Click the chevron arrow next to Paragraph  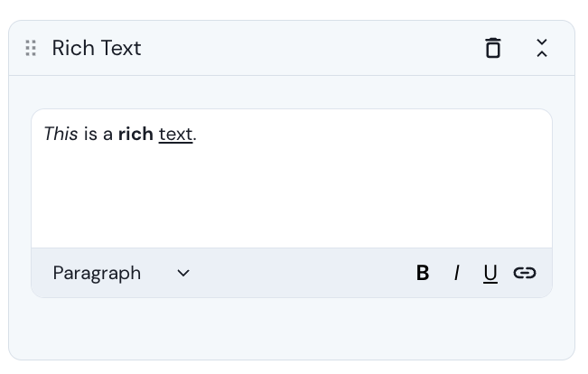183,273
